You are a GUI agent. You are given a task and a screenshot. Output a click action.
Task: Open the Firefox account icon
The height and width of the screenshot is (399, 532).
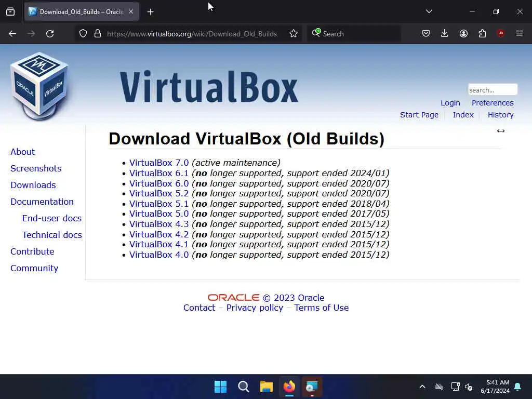click(x=463, y=33)
